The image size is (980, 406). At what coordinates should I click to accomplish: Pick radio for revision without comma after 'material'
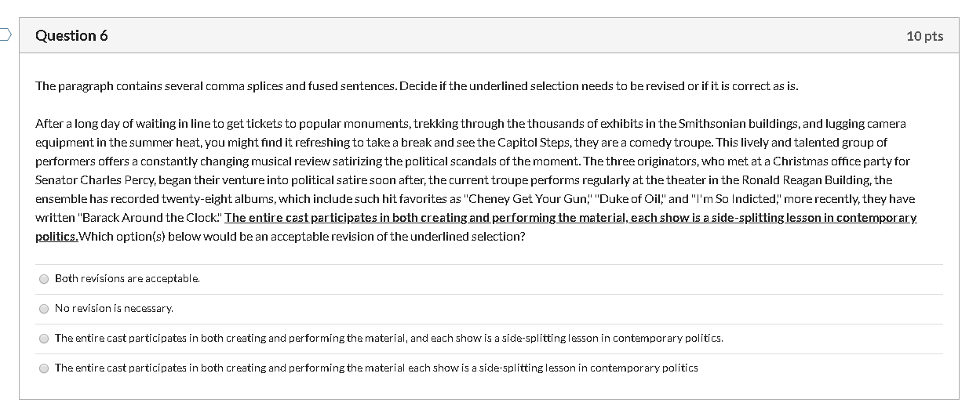[44, 368]
